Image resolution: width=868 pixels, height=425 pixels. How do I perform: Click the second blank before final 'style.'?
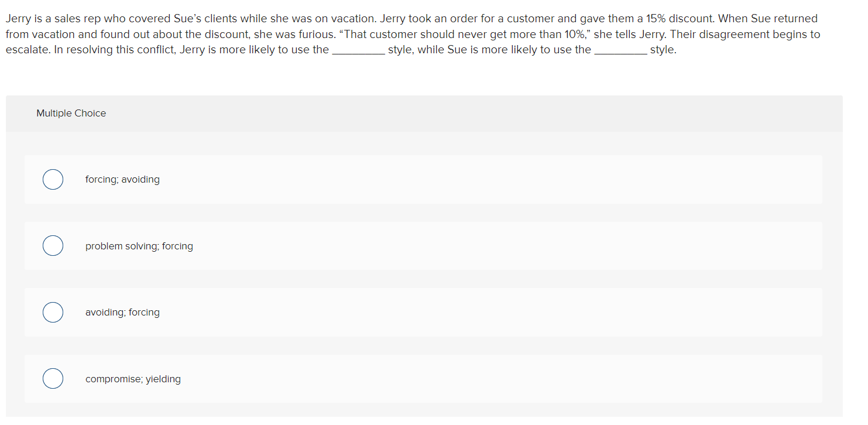pyautogui.click(x=620, y=51)
